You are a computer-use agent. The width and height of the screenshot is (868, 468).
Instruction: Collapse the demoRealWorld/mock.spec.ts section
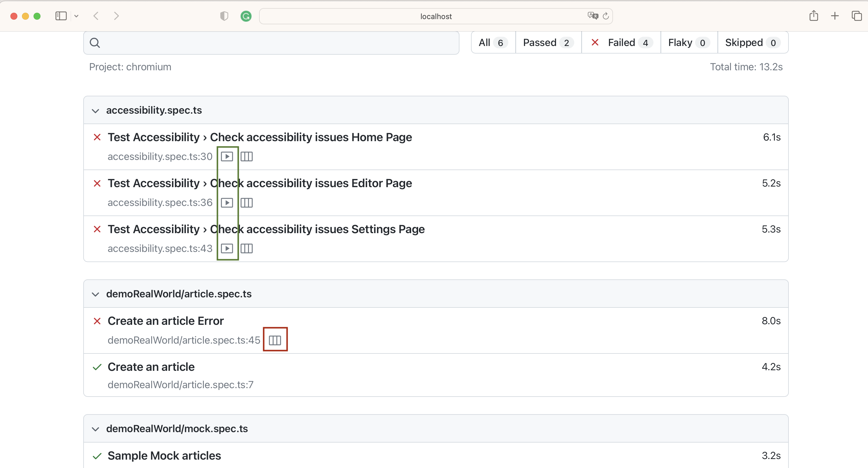[x=95, y=429]
